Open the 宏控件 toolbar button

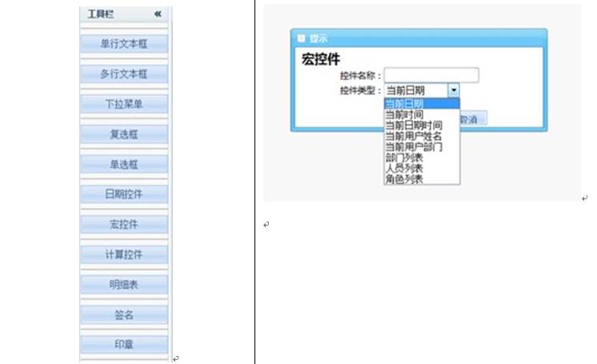click(x=124, y=224)
